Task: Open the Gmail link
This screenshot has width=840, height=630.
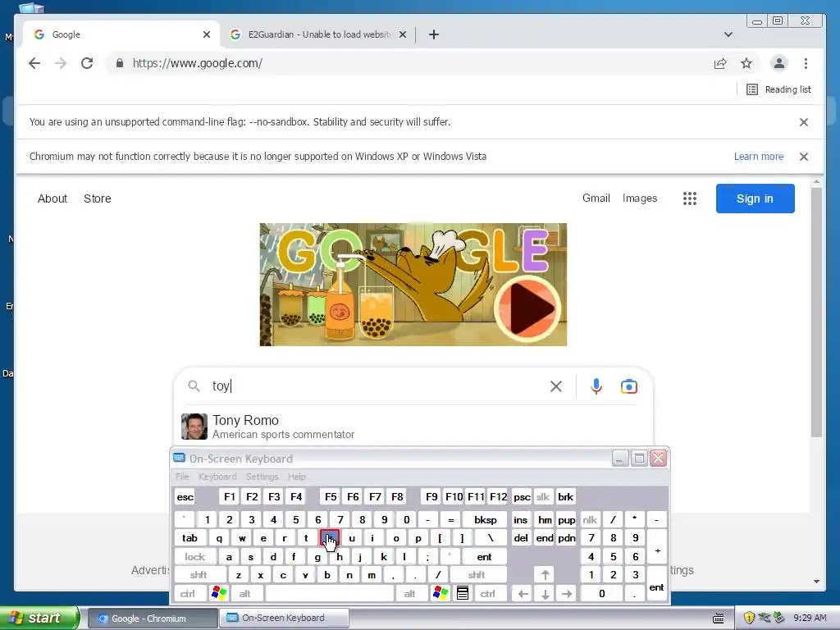Action: (x=596, y=199)
